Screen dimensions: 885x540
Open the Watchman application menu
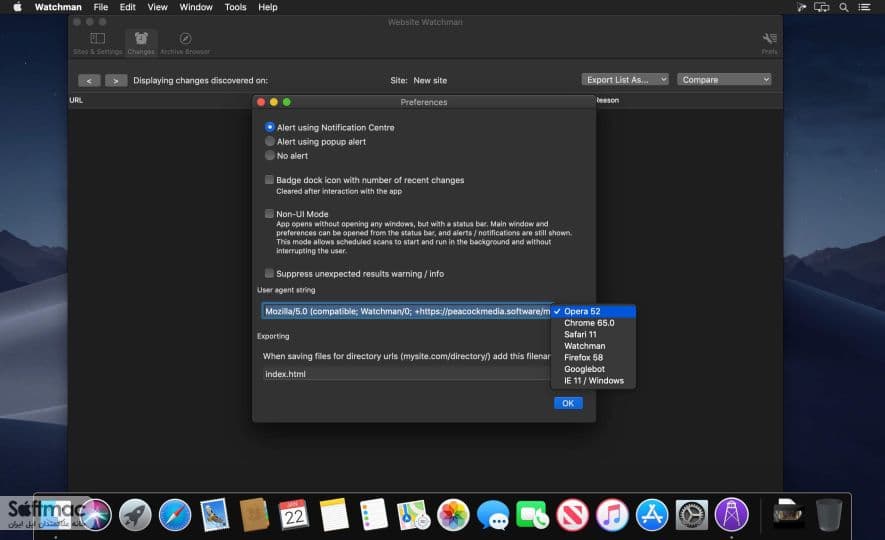(x=58, y=7)
